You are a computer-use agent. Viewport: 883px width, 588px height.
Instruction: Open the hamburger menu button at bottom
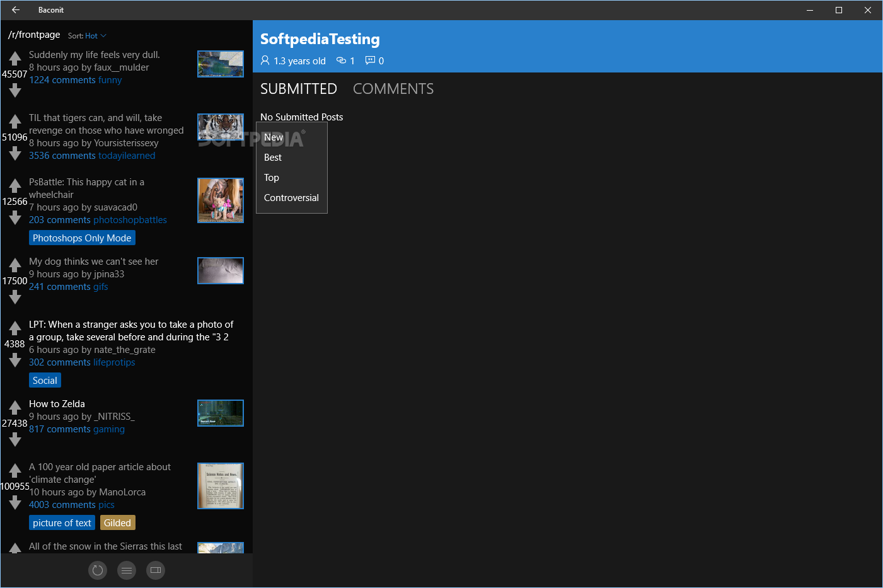[x=127, y=570]
